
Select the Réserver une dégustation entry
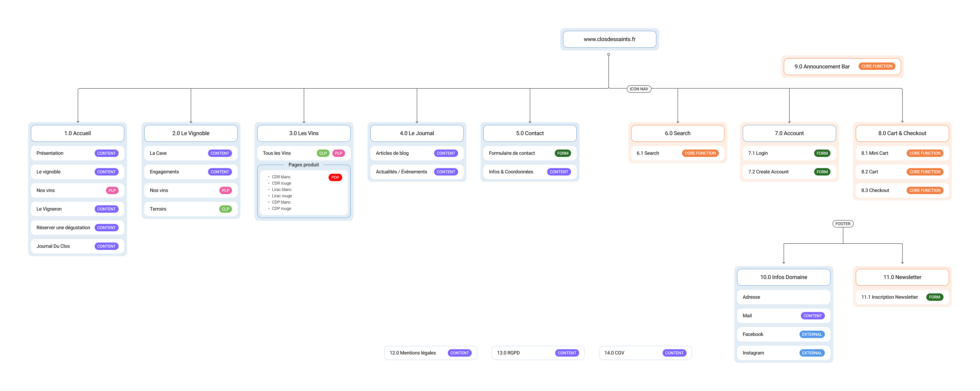pos(63,227)
